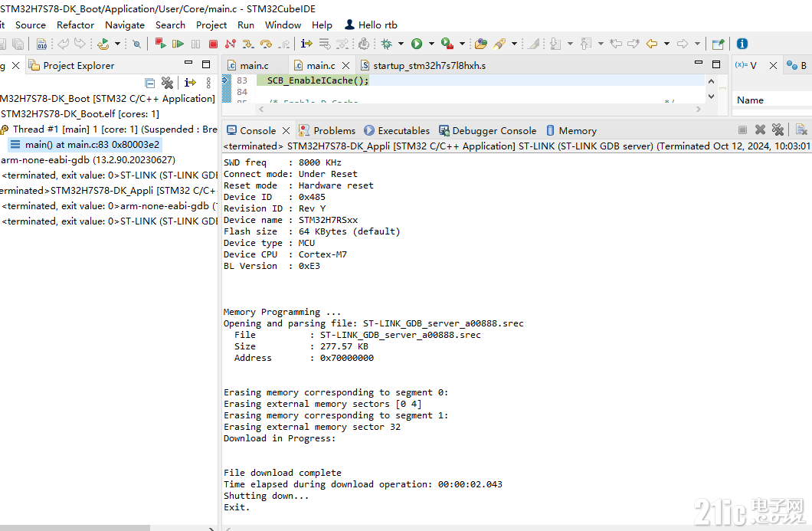Open the Run configurations dropdown arrow
Viewport: 812px width, 531px height.
431,44
